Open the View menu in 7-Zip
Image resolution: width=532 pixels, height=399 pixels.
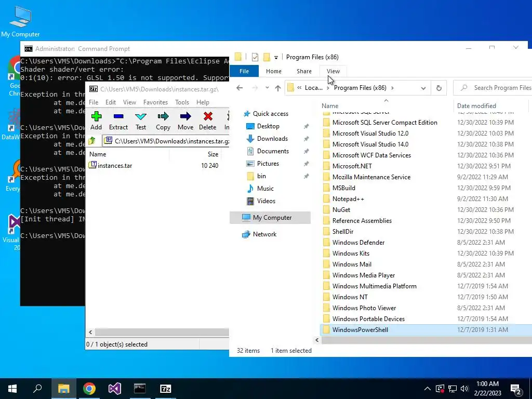tap(129, 102)
